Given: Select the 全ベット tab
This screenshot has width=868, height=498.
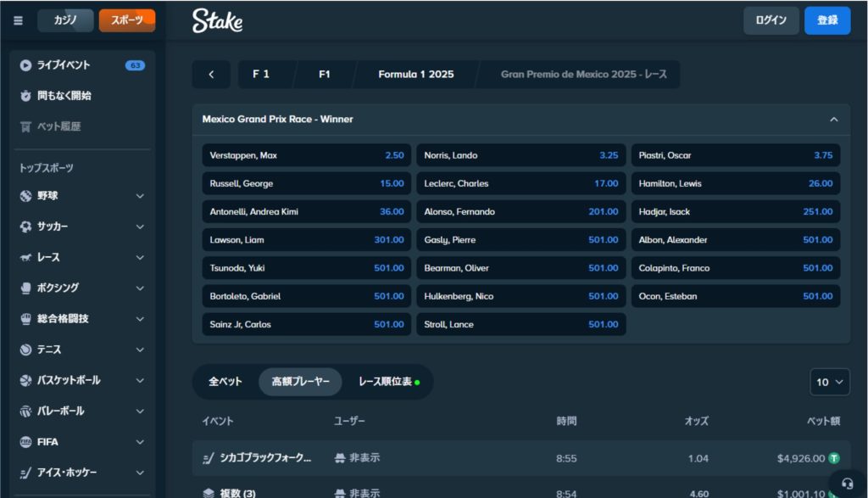Looking at the screenshot, I should tap(225, 382).
